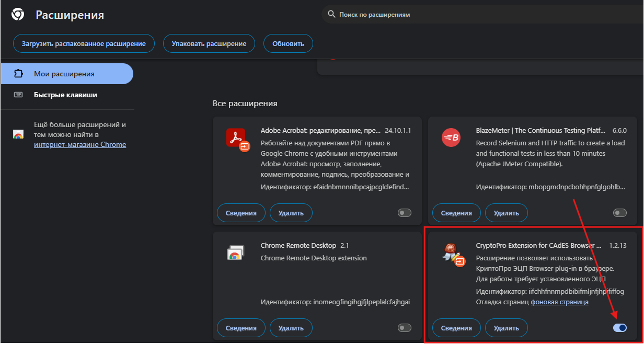Screen dimensions: 644x344
Task: Click CryptoPro version 1.2.13
Action: [x=618, y=245]
